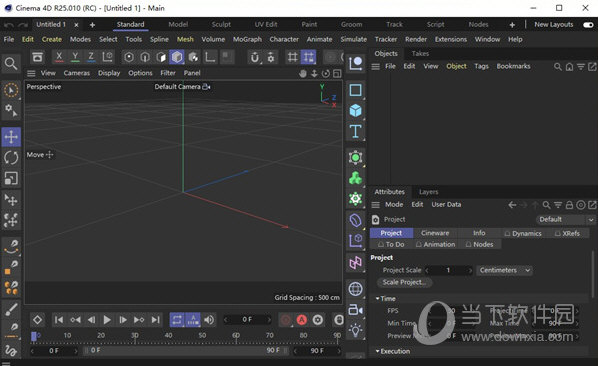
Task: Click the globe environment icon
Action: [x=355, y=289]
